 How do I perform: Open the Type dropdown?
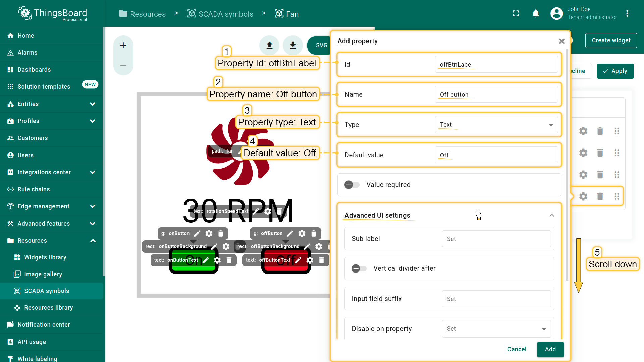[496, 125]
